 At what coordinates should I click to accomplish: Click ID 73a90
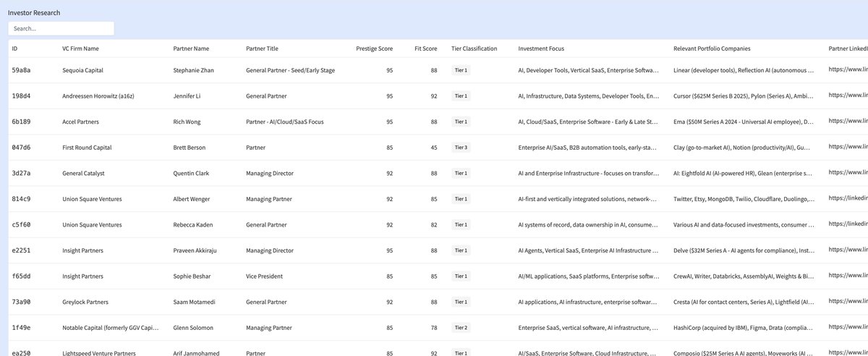[21, 302]
